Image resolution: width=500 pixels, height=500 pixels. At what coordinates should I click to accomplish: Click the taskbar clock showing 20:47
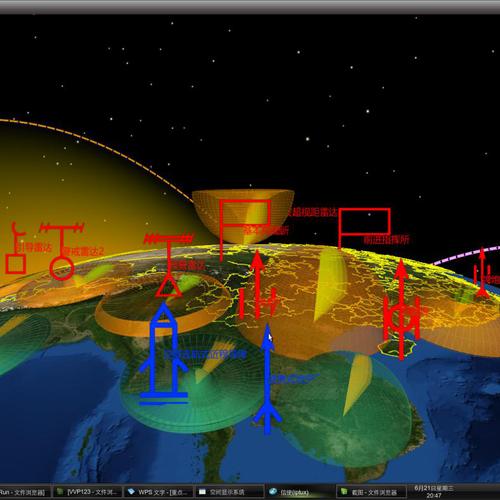click(434, 492)
